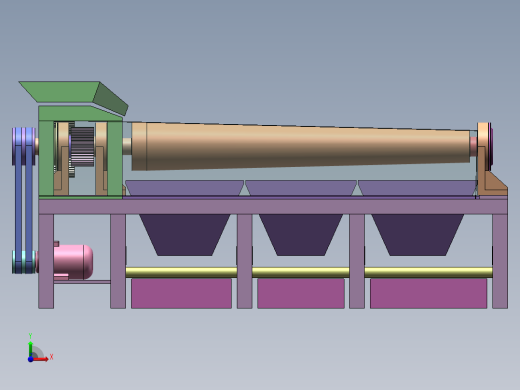Click the red X axis of triad
Screen dimensions: 520x390
click(41, 359)
